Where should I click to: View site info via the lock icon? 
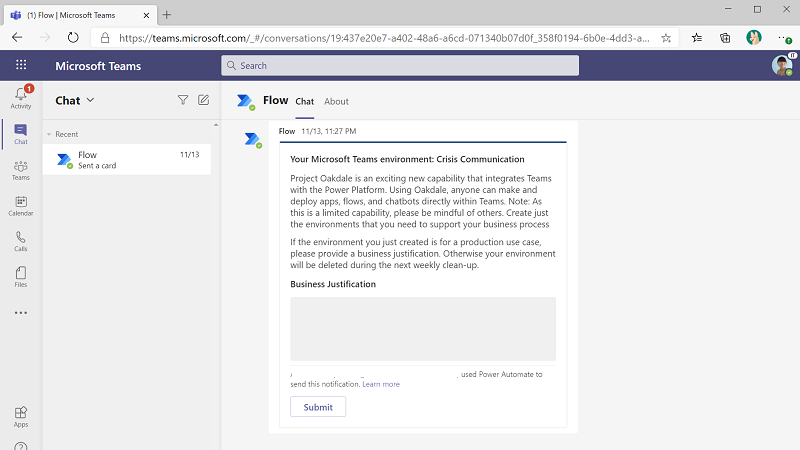coord(105,38)
